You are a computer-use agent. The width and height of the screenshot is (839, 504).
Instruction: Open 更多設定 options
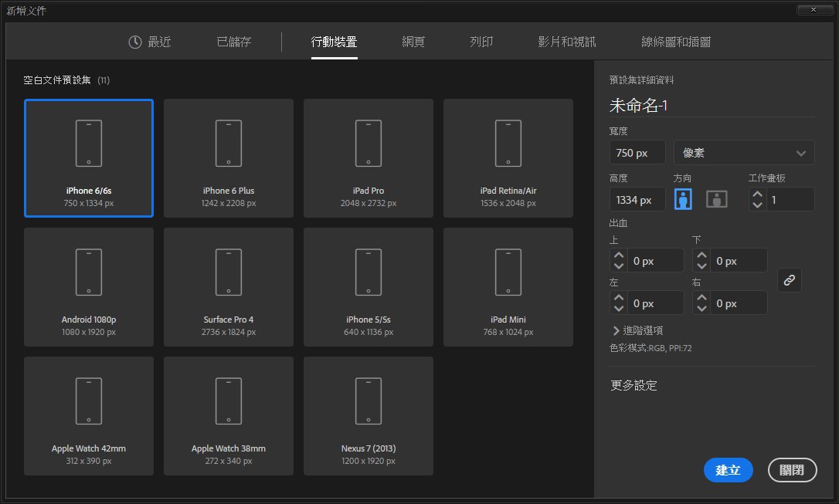(633, 385)
